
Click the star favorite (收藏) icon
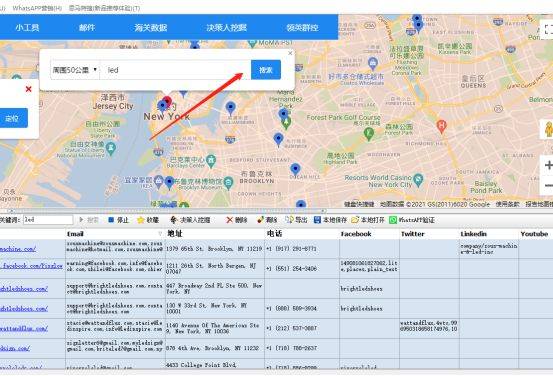click(141, 220)
